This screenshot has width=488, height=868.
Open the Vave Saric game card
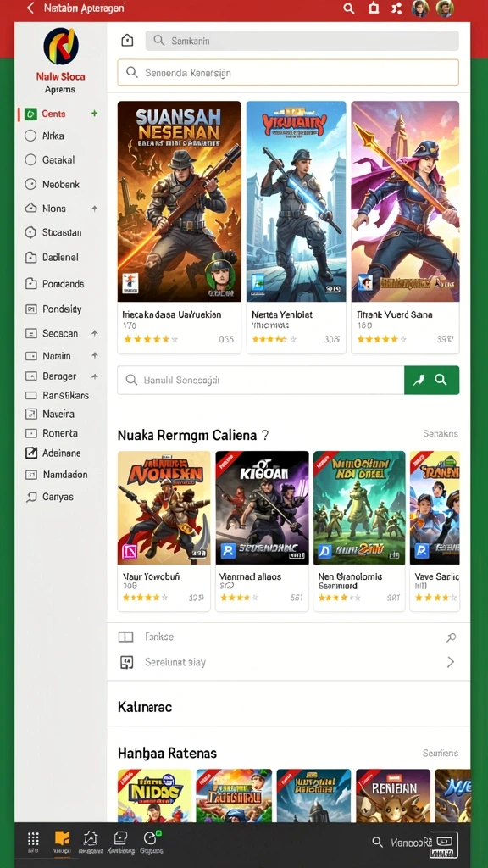point(435,531)
